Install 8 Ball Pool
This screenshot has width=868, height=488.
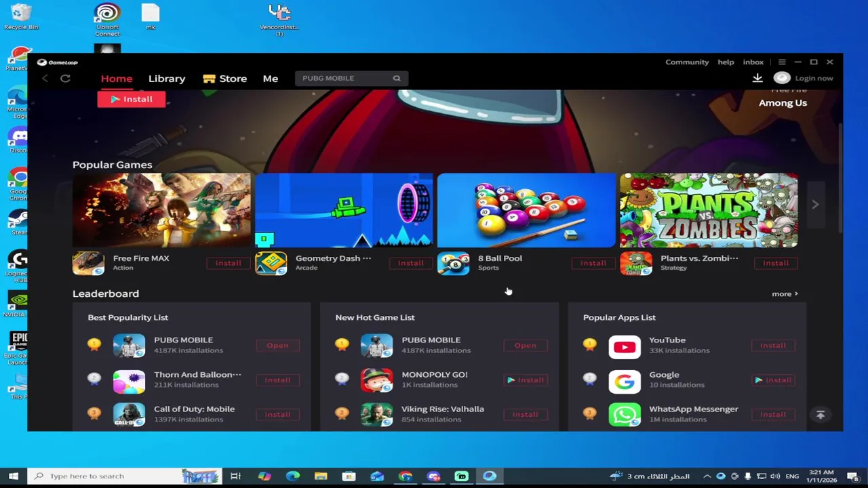593,263
